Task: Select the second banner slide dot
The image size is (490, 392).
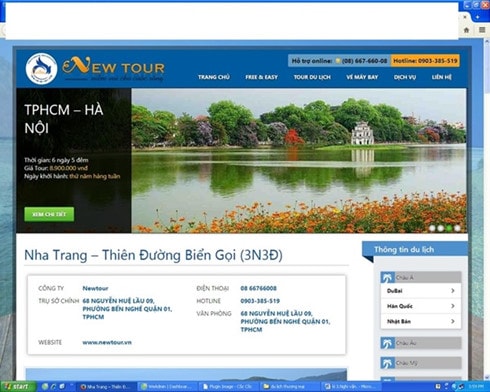Action: (x=441, y=228)
